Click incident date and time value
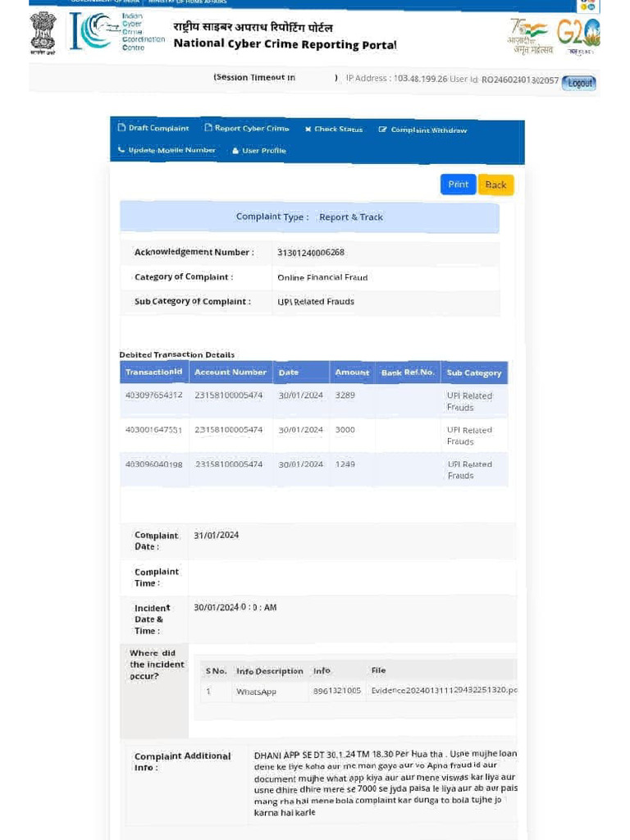Screen dimensions: 630x840 coord(235,608)
